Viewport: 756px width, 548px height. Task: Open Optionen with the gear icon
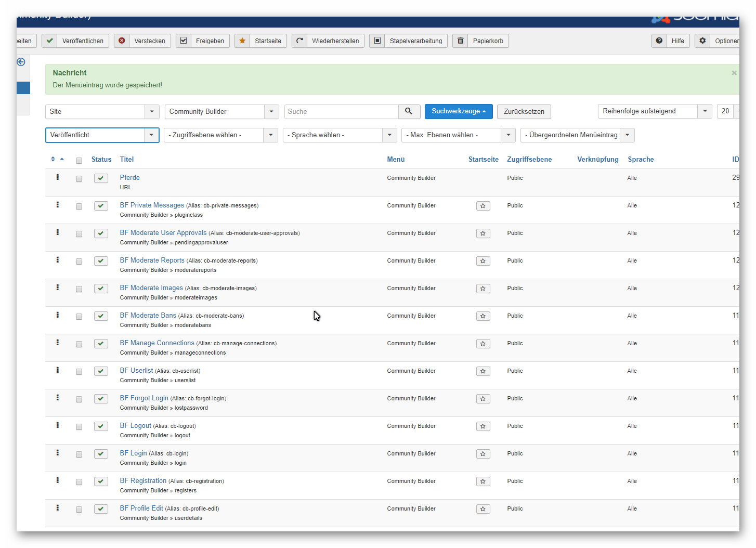(717, 41)
